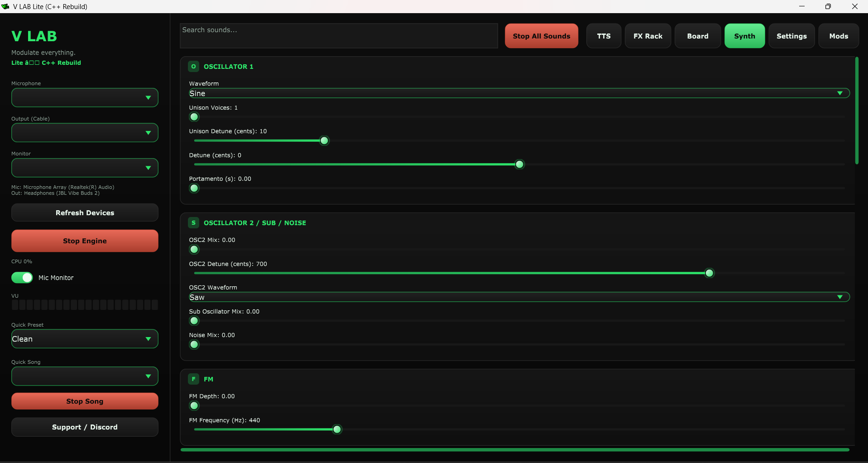The height and width of the screenshot is (463, 868).
Task: Click the Unison Voices slider handle
Action: click(x=194, y=117)
